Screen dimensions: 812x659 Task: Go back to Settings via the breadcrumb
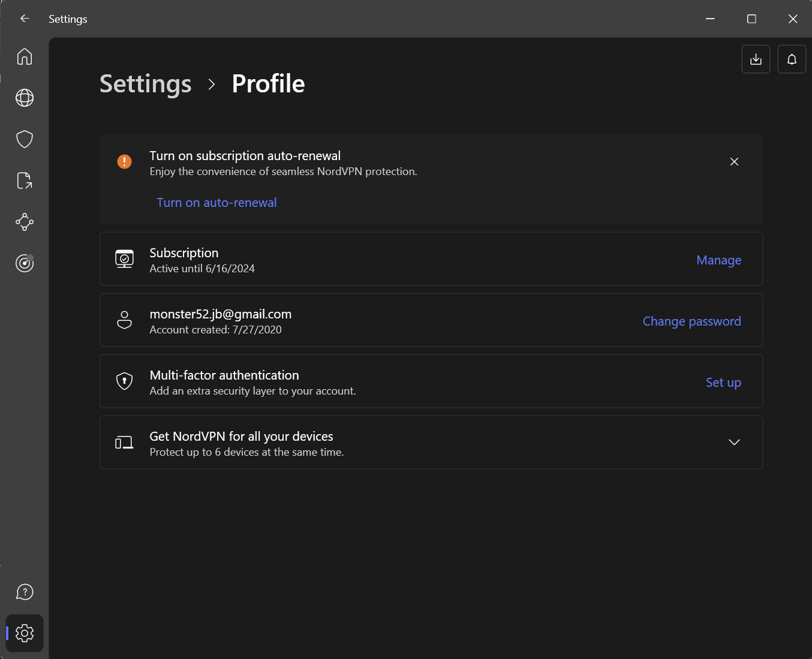[x=146, y=84]
